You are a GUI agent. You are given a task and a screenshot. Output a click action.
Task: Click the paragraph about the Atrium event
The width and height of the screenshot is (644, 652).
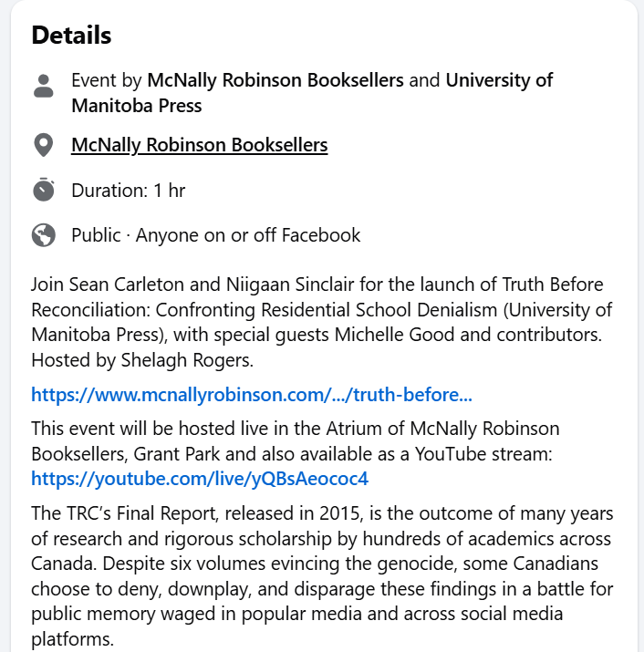point(296,453)
